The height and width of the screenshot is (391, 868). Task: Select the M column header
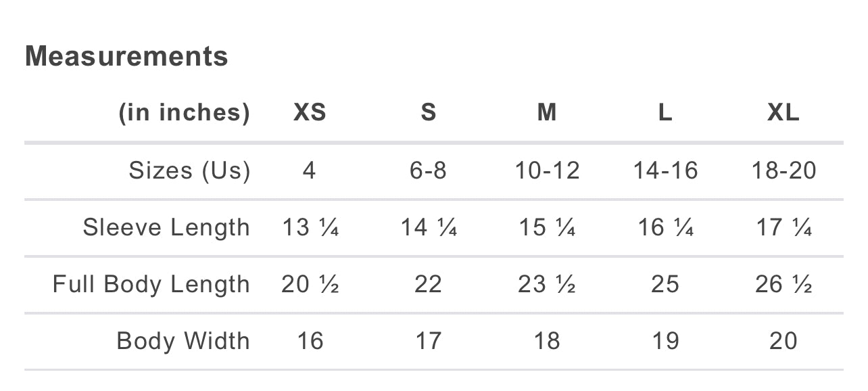click(547, 112)
